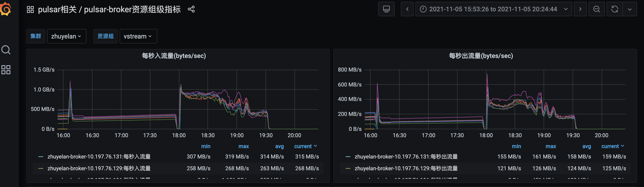
Task: Sort inbound legend by avg column
Action: click(280, 146)
